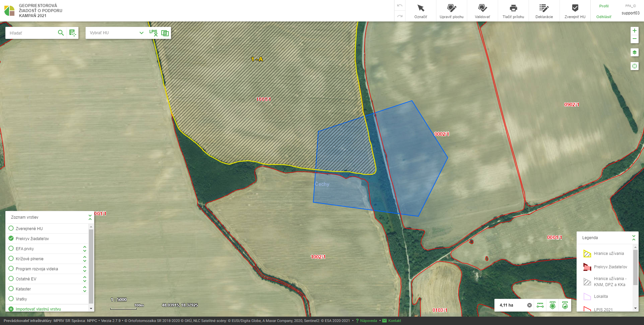The width and height of the screenshot is (644, 325).
Task: Open the Kontakt link
Action: [394, 321]
